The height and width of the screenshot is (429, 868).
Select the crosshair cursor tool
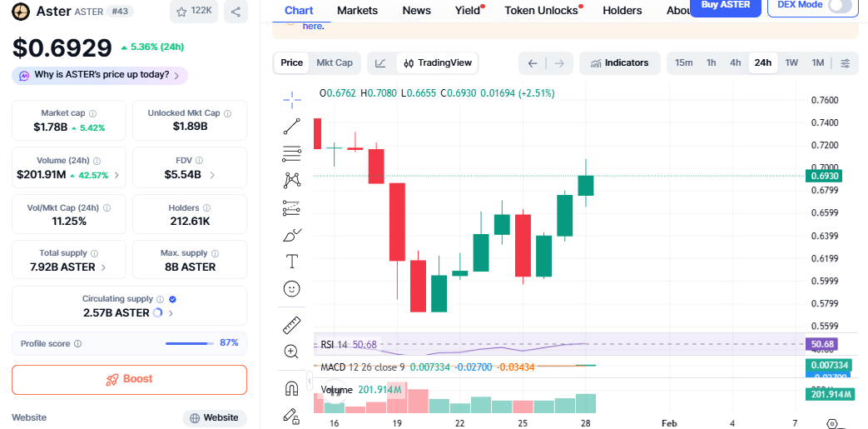292,100
